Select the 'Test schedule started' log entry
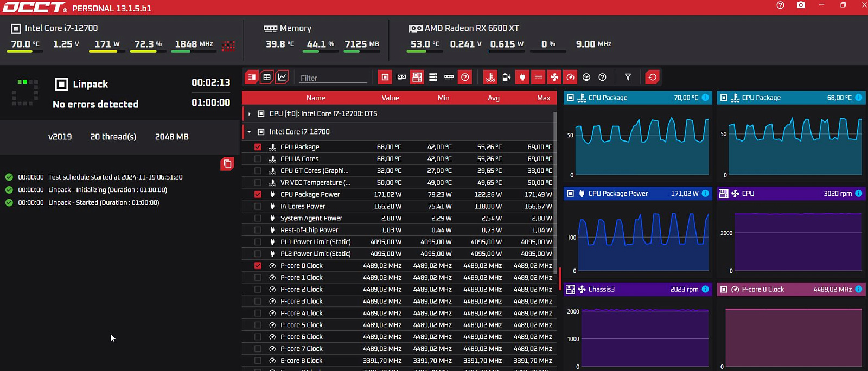The height and width of the screenshot is (371, 868). [x=115, y=177]
